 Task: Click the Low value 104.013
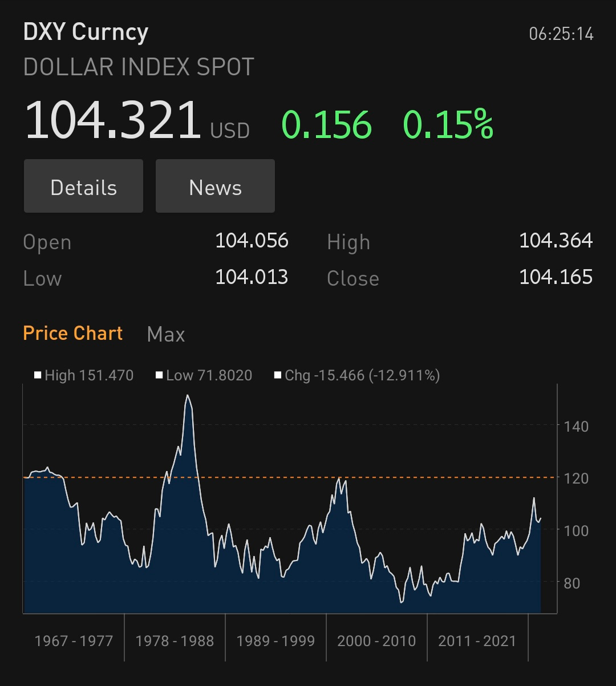tap(252, 278)
